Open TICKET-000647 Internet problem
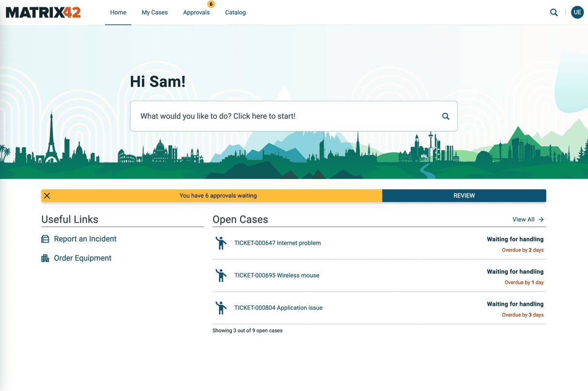The image size is (588, 391). pos(277,243)
